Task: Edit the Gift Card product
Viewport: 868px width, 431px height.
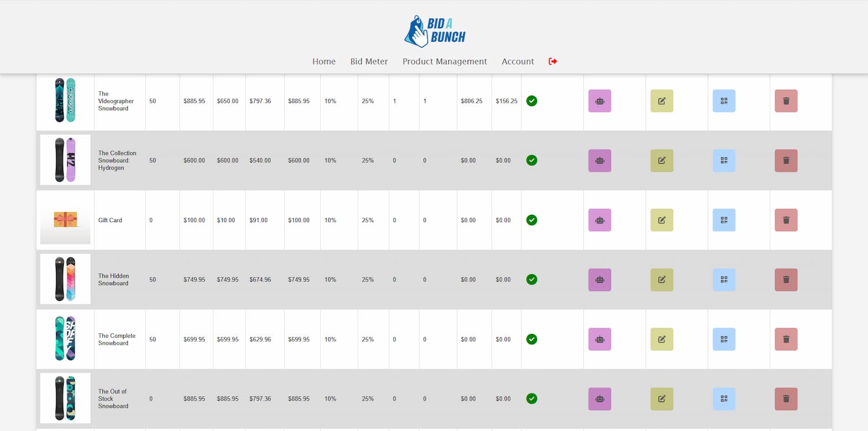Action: click(661, 220)
